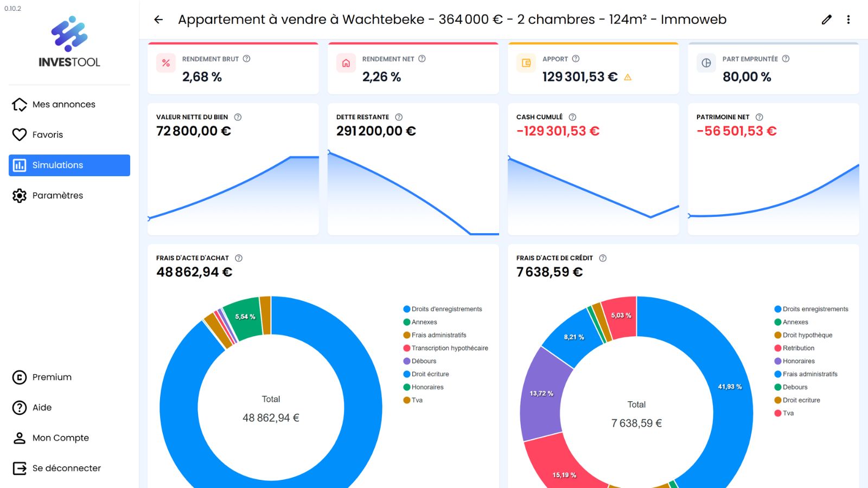Open the Premium page
Image resolution: width=868 pixels, height=488 pixels.
click(69, 377)
